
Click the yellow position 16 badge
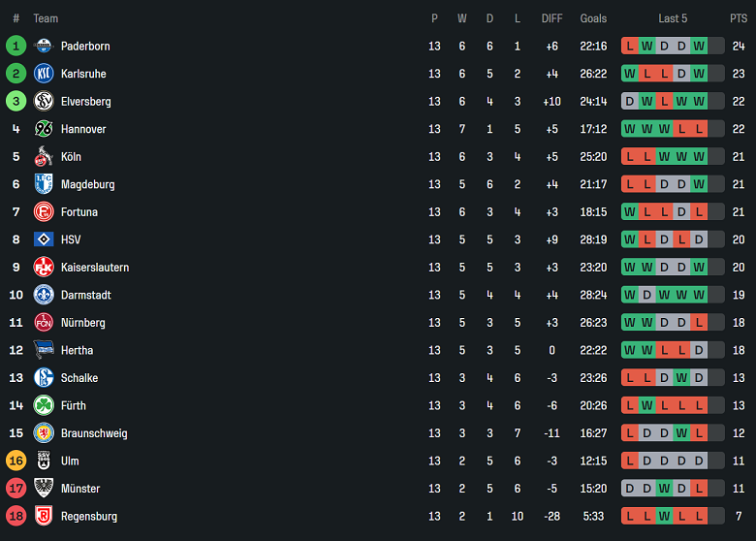point(16,461)
